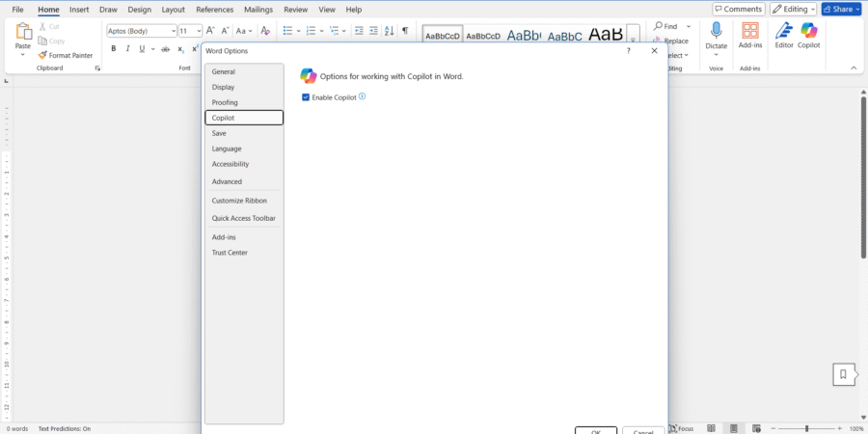868x434 pixels.
Task: Toggle underline formatting
Action: [x=142, y=49]
